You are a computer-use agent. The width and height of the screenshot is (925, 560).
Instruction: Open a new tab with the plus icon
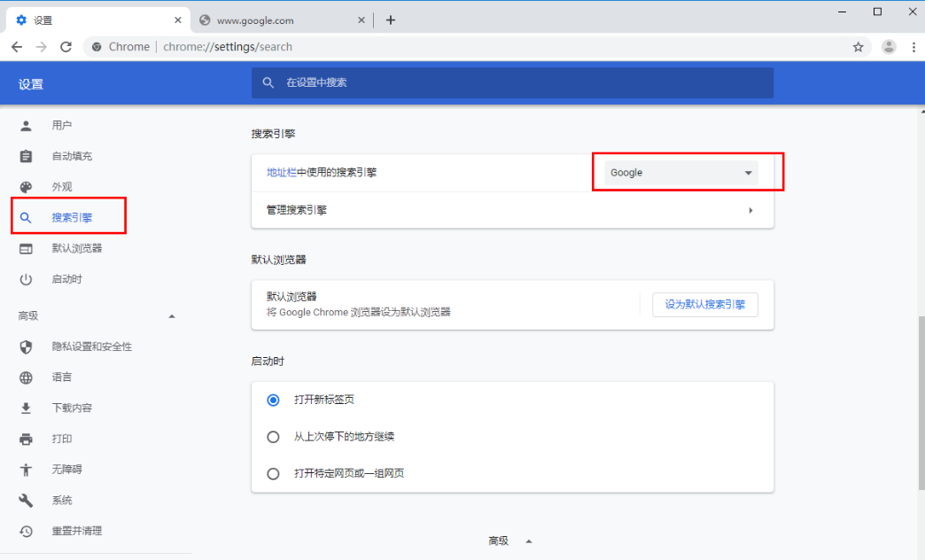(391, 20)
